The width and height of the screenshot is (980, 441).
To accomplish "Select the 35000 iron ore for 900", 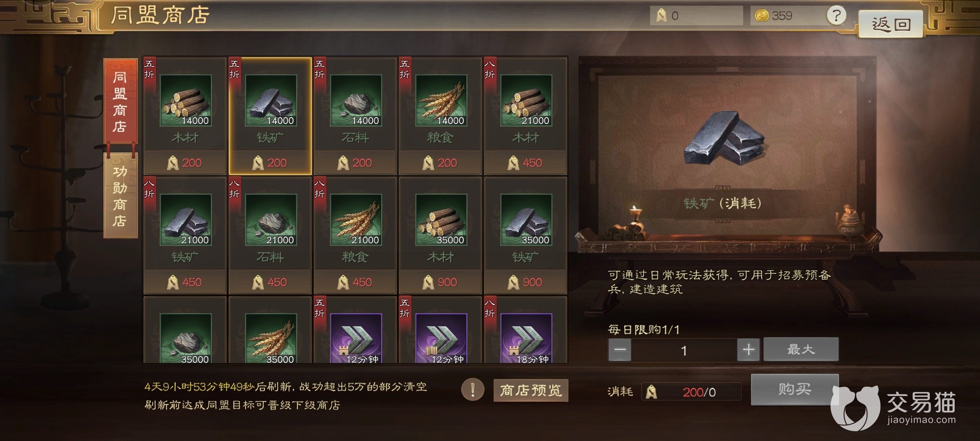I will [526, 236].
